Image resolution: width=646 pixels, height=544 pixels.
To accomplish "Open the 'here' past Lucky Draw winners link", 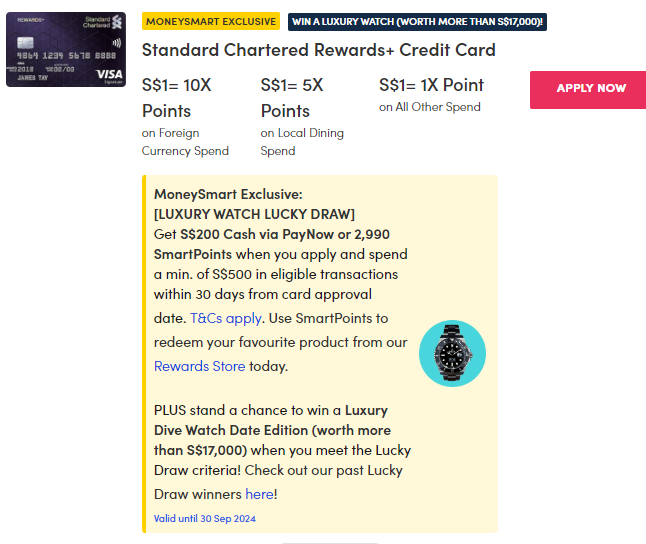I will (x=259, y=494).
